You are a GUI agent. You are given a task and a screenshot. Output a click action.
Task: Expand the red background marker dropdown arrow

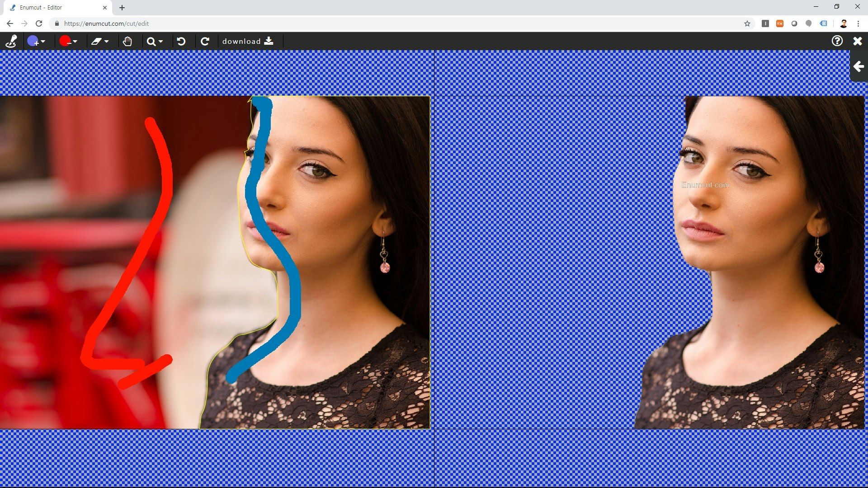[x=75, y=42]
